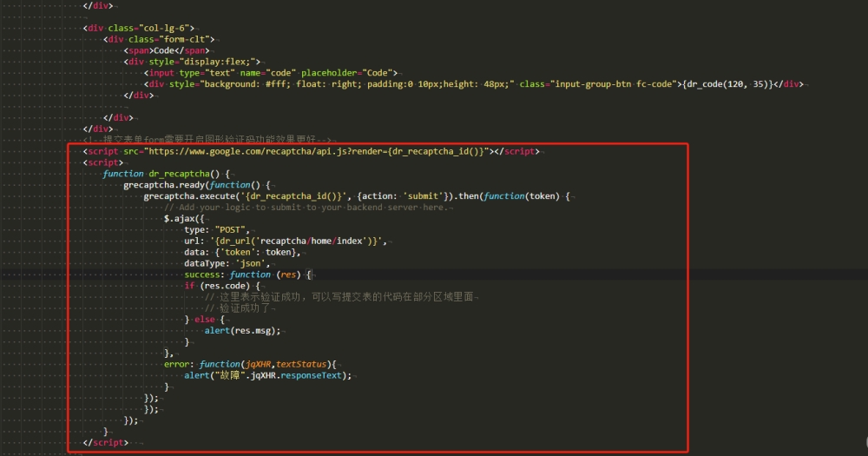Click the closing </script> tag at bottom

[x=105, y=442]
